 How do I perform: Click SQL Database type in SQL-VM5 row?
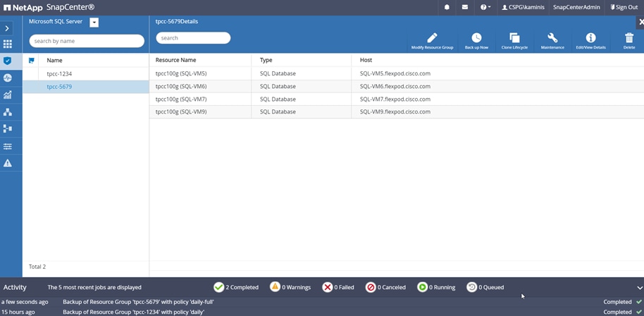(x=278, y=73)
